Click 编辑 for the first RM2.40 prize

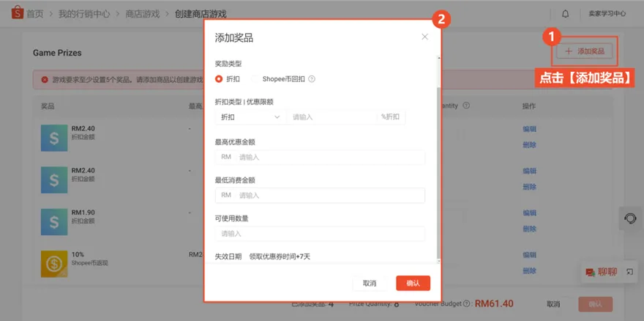529,129
